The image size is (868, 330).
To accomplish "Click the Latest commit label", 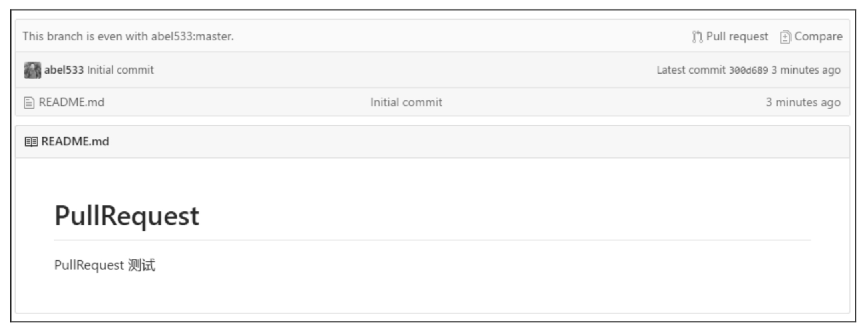I will tap(691, 70).
